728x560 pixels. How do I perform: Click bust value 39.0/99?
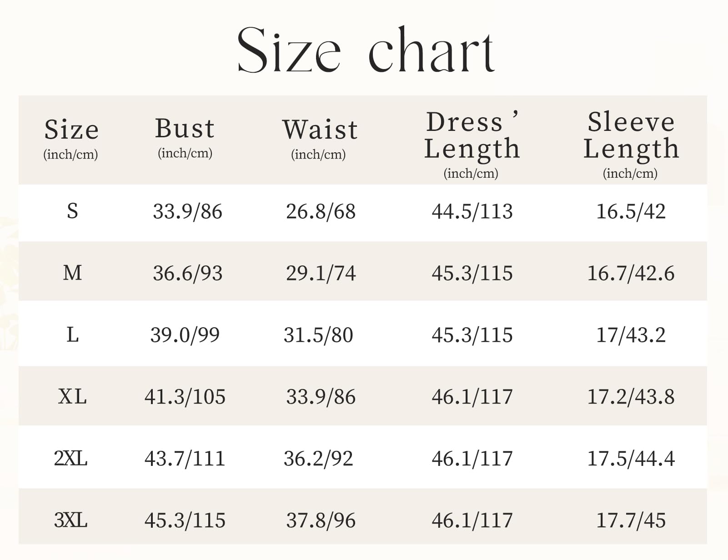[185, 335]
